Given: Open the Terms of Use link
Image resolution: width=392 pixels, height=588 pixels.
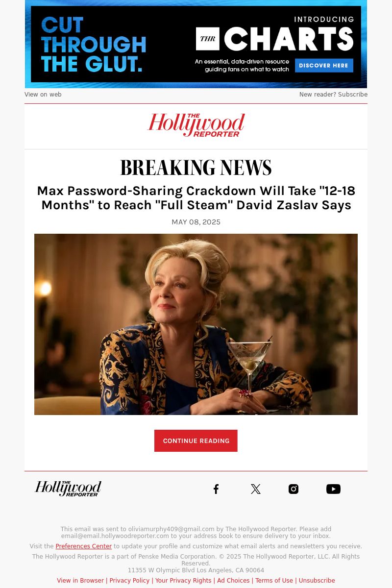Looking at the screenshot, I should coord(274,581).
